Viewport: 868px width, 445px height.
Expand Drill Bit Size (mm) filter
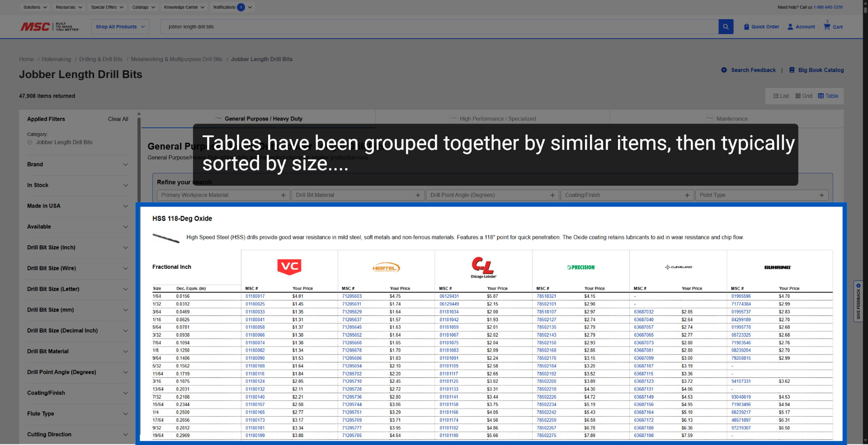[x=77, y=310]
